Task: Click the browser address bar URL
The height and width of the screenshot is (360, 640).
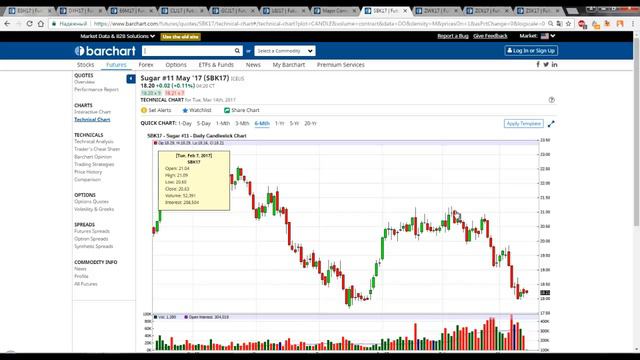Action: (x=320, y=24)
